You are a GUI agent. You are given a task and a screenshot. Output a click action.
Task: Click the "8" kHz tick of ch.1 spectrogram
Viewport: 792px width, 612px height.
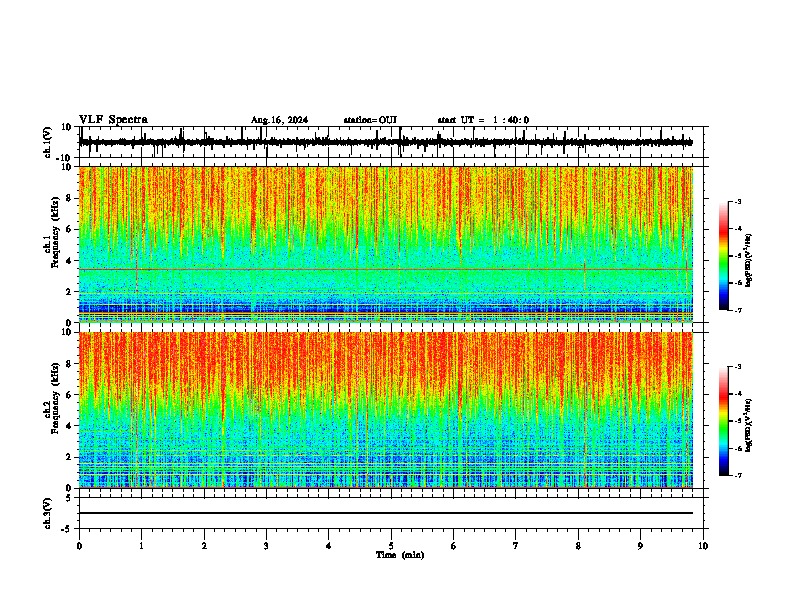[x=70, y=198]
